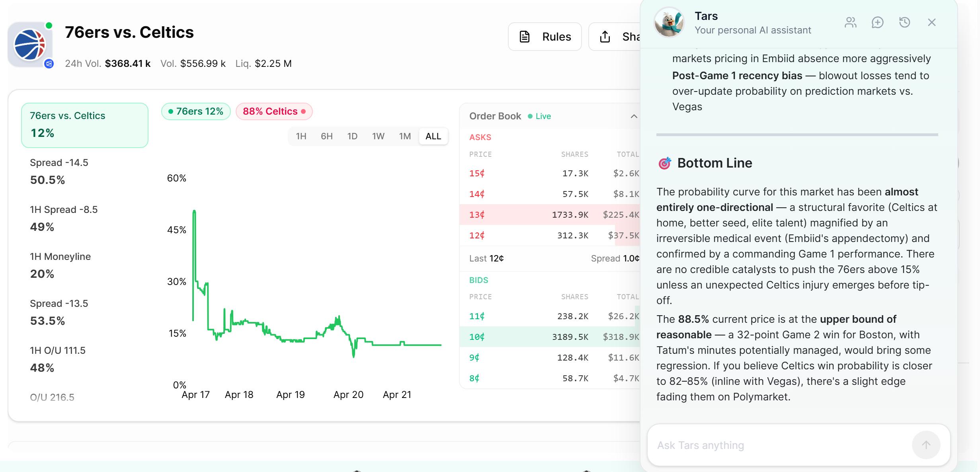Image resolution: width=980 pixels, height=472 pixels.
Task: Collapse the Order Book chevron
Action: [x=634, y=116]
